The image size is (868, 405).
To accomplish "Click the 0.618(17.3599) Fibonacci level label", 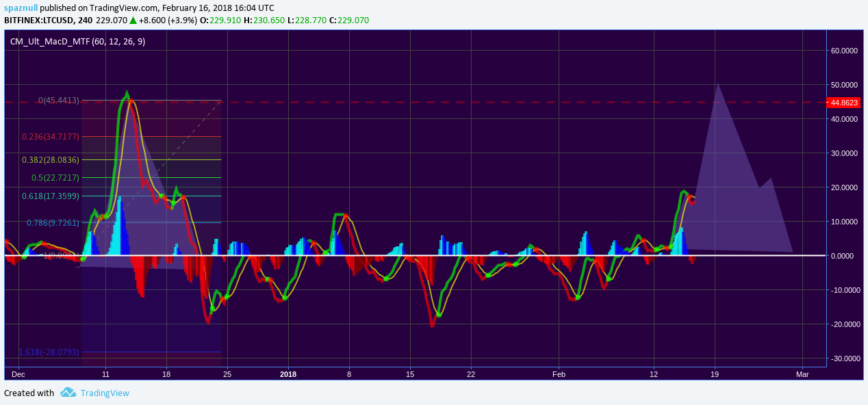I will pos(51,196).
